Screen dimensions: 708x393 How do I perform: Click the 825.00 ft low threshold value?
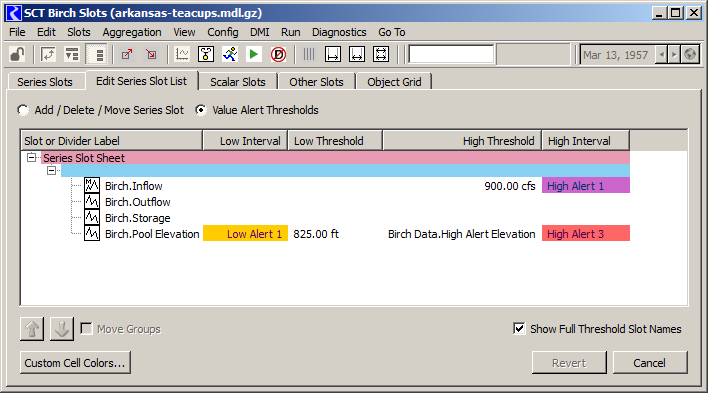tap(316, 234)
